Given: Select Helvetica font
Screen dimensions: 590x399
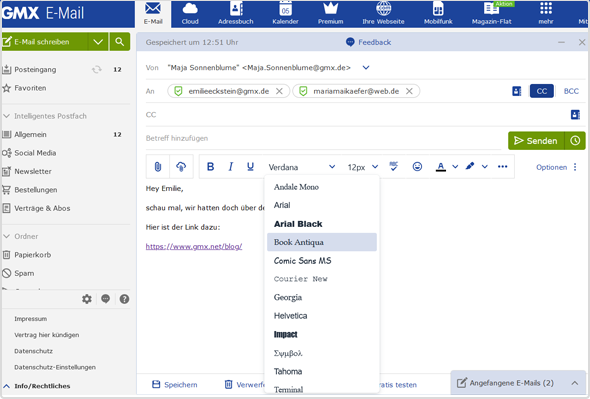Looking at the screenshot, I should 322,316.
